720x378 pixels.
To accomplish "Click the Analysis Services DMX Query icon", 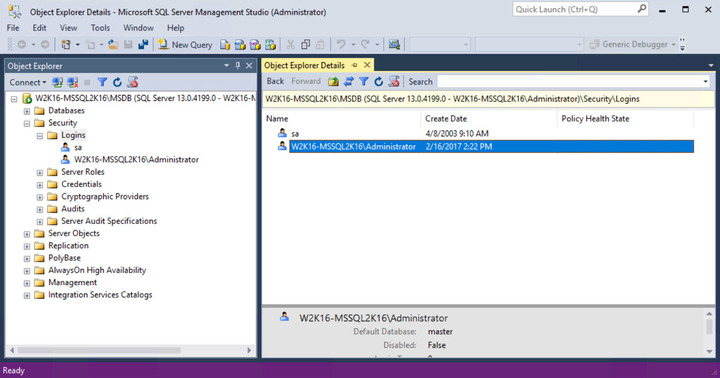I will pyautogui.click(x=255, y=45).
